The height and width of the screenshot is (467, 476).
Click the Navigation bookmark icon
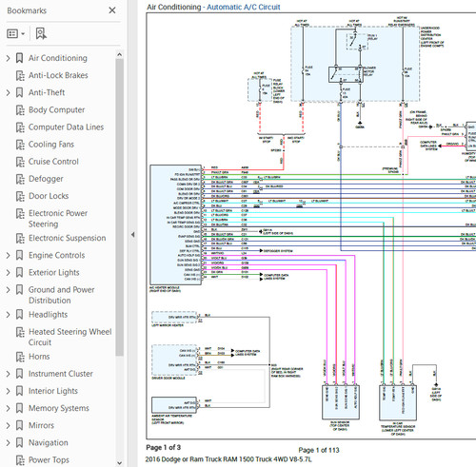coord(20,442)
